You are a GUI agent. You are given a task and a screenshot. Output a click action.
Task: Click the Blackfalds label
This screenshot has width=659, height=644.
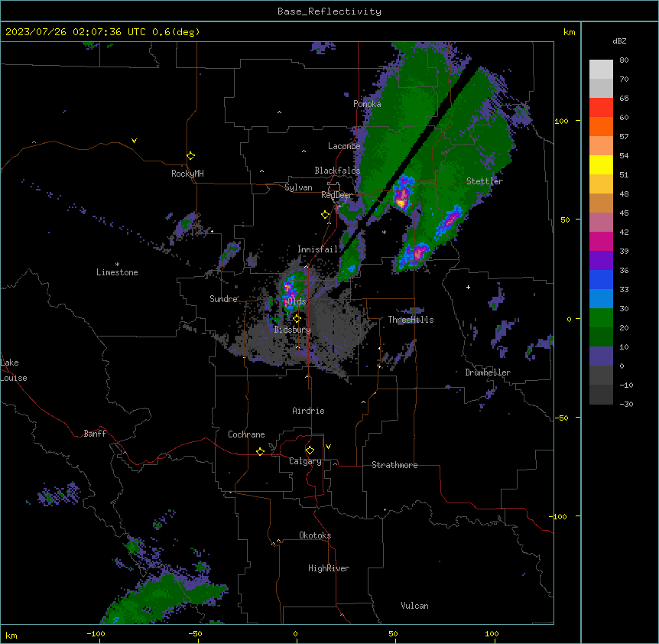337,171
